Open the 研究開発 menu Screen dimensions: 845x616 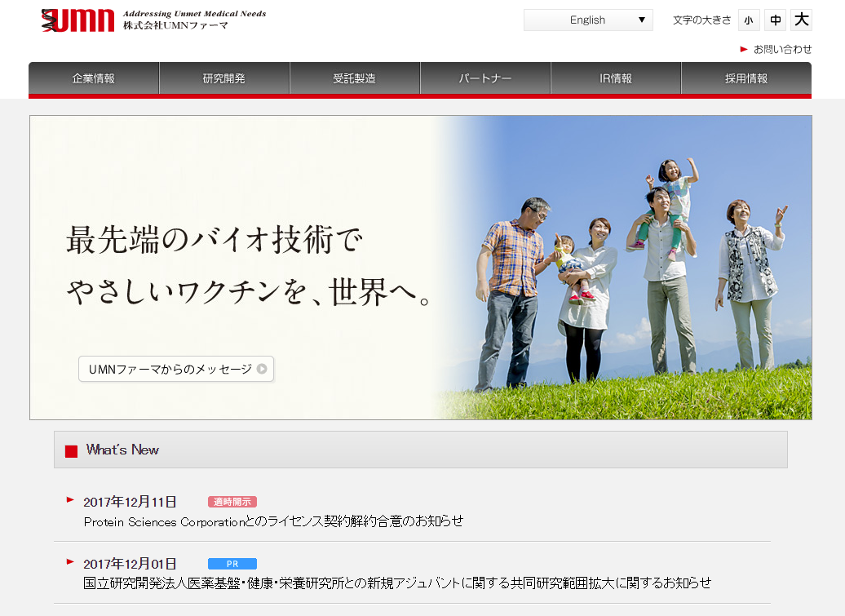coord(224,78)
